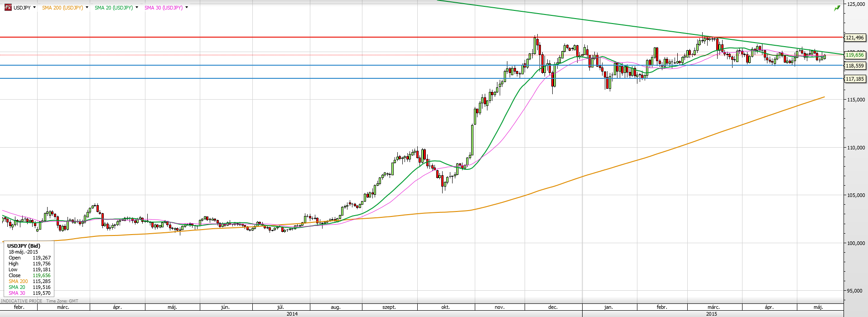Click the SMA 20 value 119,516
The width and height of the screenshot is (868, 317).
click(42, 287)
